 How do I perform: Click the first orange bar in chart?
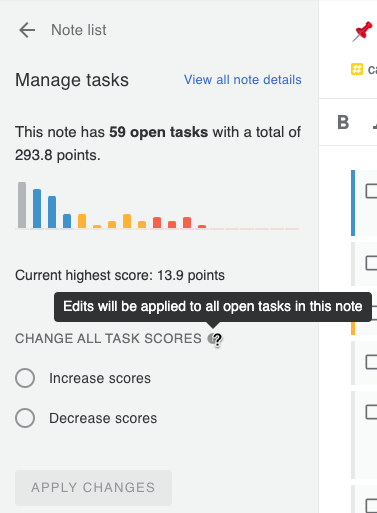82,221
